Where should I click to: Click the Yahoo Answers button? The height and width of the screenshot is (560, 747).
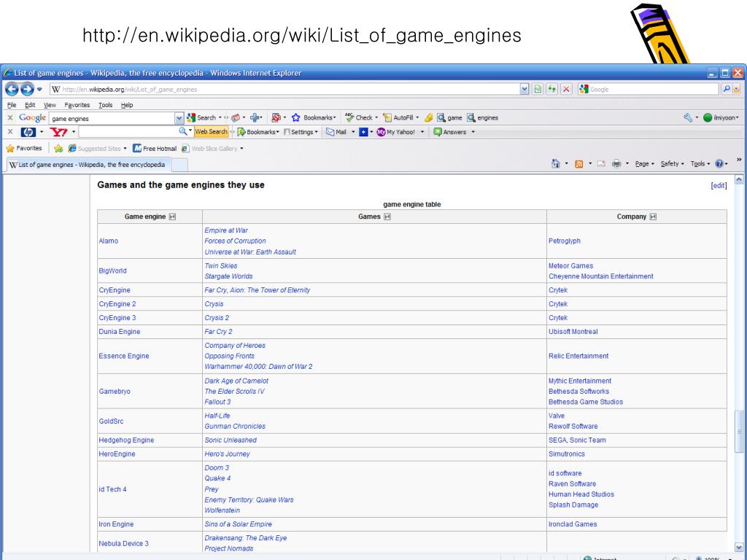[x=449, y=132]
